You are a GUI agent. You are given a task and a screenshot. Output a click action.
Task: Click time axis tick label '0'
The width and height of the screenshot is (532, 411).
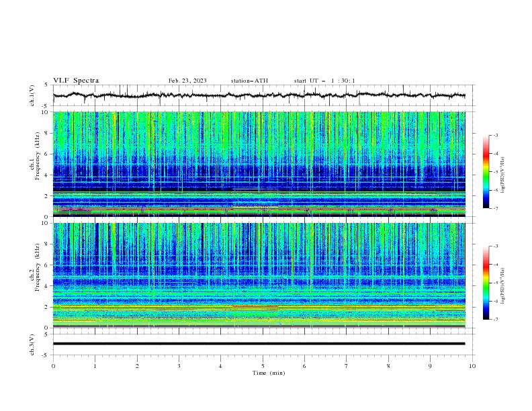pyautogui.click(x=53, y=366)
